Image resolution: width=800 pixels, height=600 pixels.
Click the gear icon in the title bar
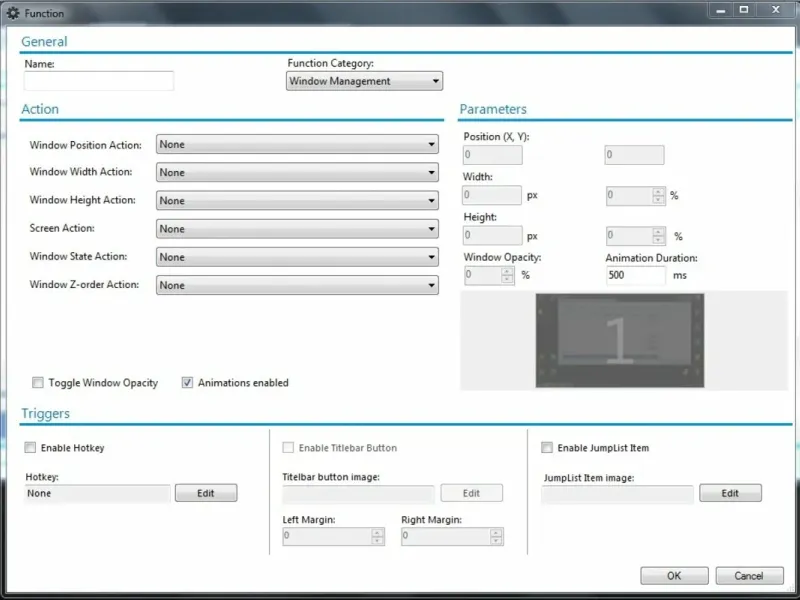(x=13, y=13)
